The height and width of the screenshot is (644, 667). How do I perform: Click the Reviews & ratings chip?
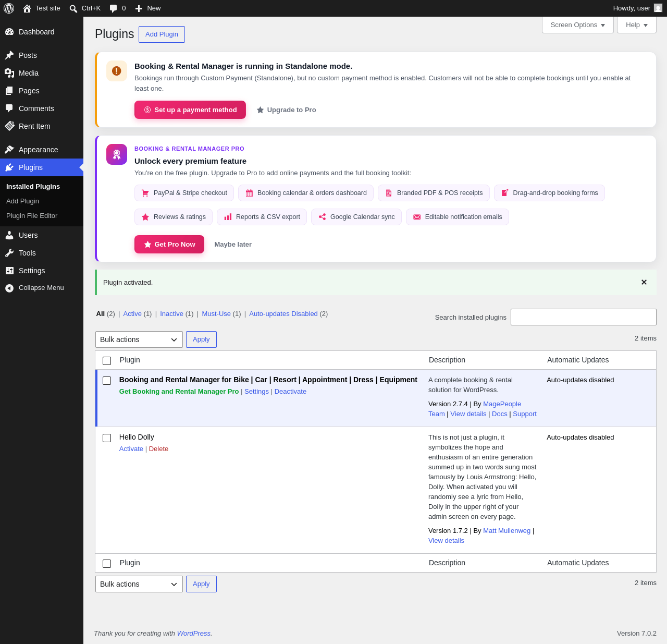174,217
